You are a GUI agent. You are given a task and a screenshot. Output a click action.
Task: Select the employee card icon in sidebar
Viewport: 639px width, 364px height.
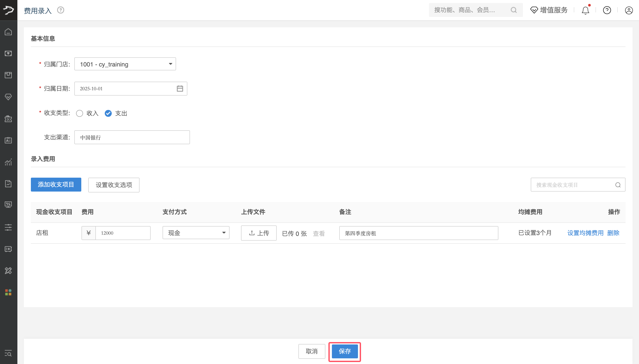[x=8, y=140]
